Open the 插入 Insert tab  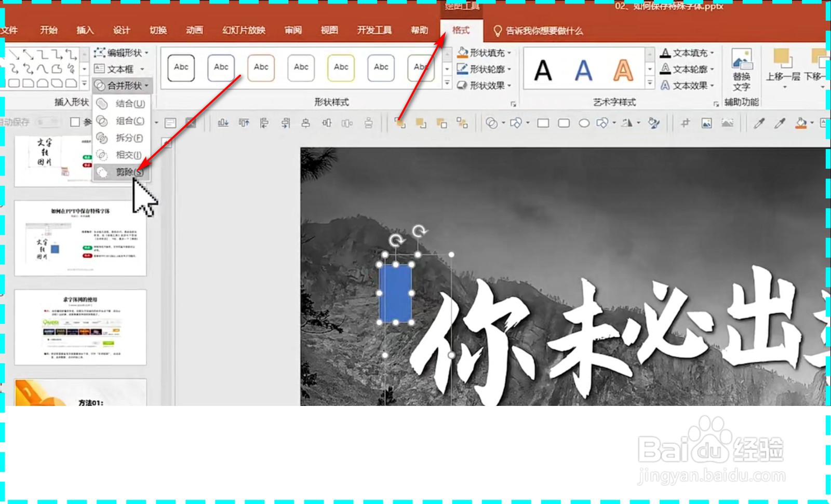click(x=85, y=30)
